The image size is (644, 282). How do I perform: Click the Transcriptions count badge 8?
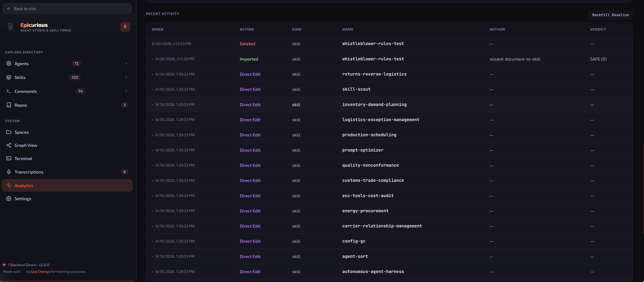point(125,172)
